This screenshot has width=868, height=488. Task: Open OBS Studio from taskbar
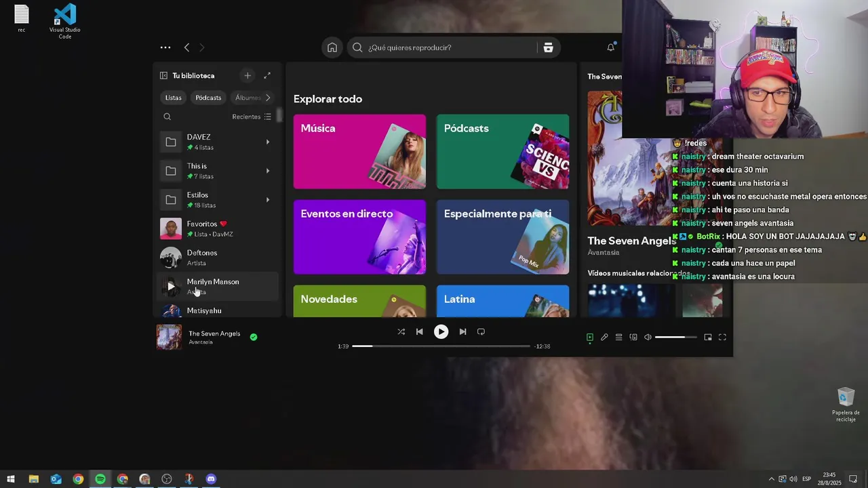coord(167,479)
